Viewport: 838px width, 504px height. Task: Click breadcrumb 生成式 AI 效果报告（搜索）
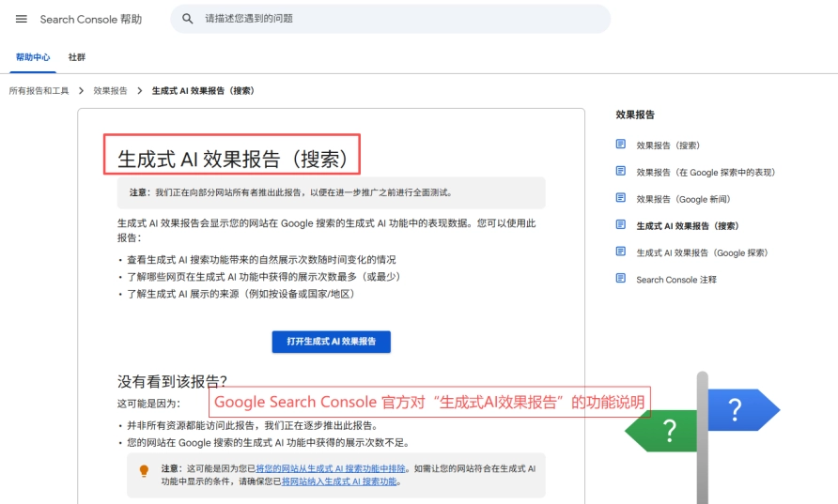click(x=203, y=91)
